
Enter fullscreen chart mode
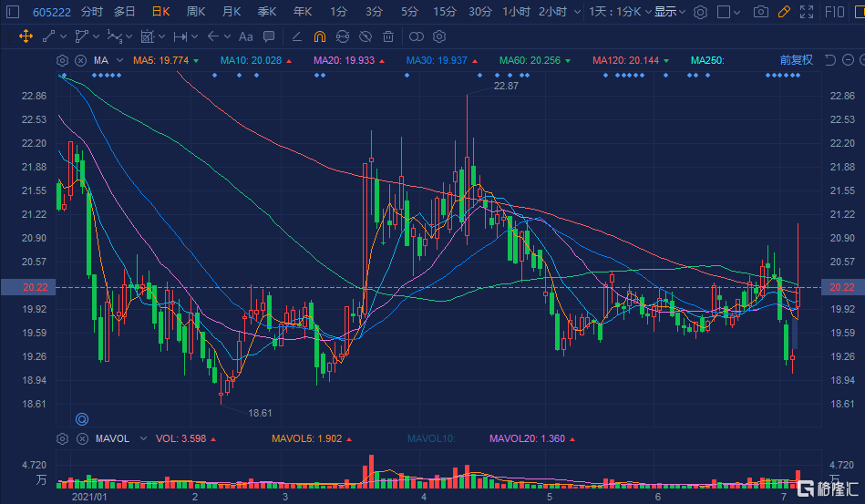[805, 12]
